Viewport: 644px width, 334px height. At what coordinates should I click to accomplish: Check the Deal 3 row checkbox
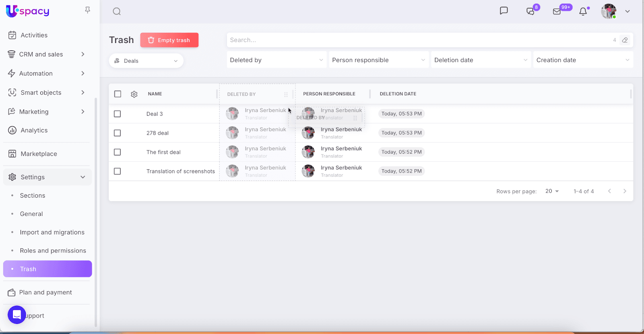[x=118, y=114]
